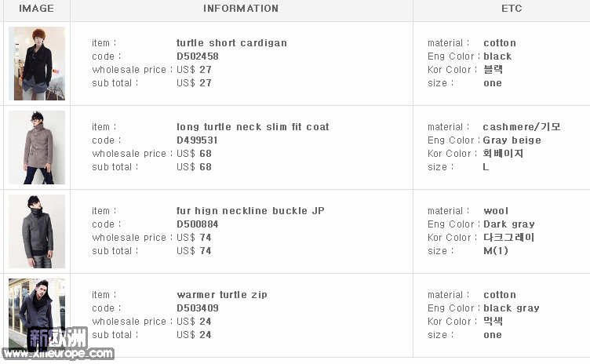This screenshot has width=590, height=364.
Task: Open the warmer turtle zip thumbnail
Action: [37, 315]
